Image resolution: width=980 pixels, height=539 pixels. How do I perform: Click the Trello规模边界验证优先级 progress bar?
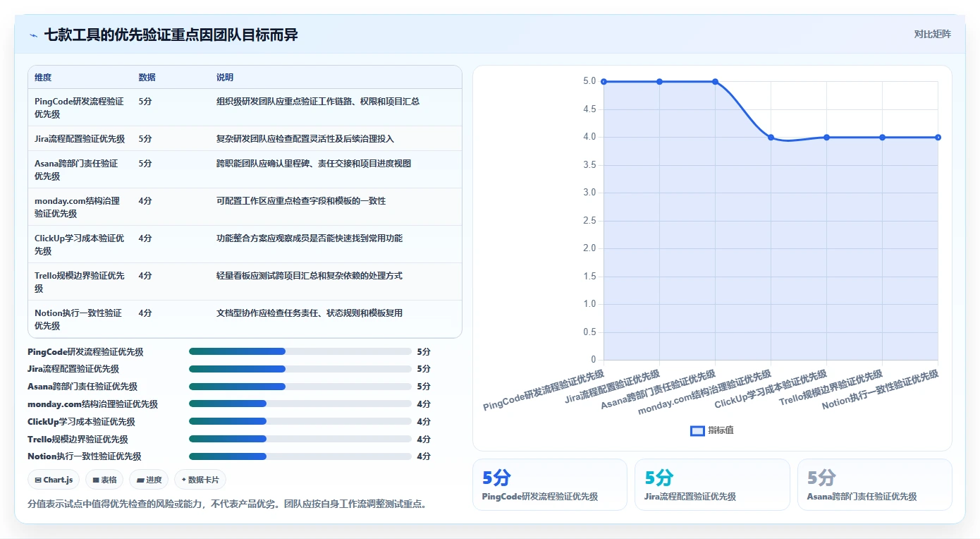pyautogui.click(x=300, y=439)
